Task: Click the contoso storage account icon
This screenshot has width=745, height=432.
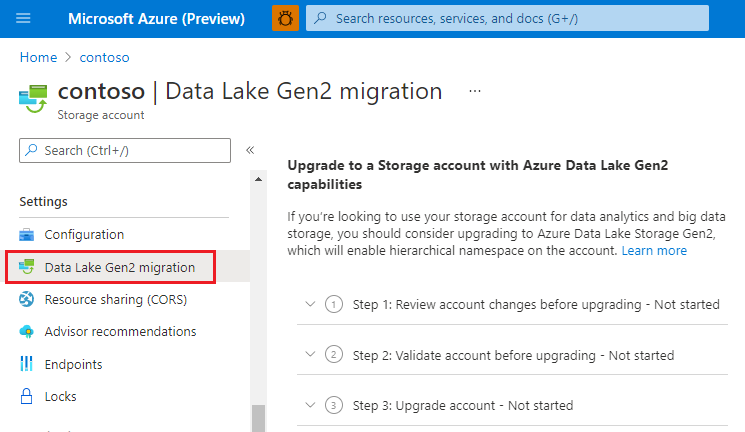Action: click(x=33, y=98)
